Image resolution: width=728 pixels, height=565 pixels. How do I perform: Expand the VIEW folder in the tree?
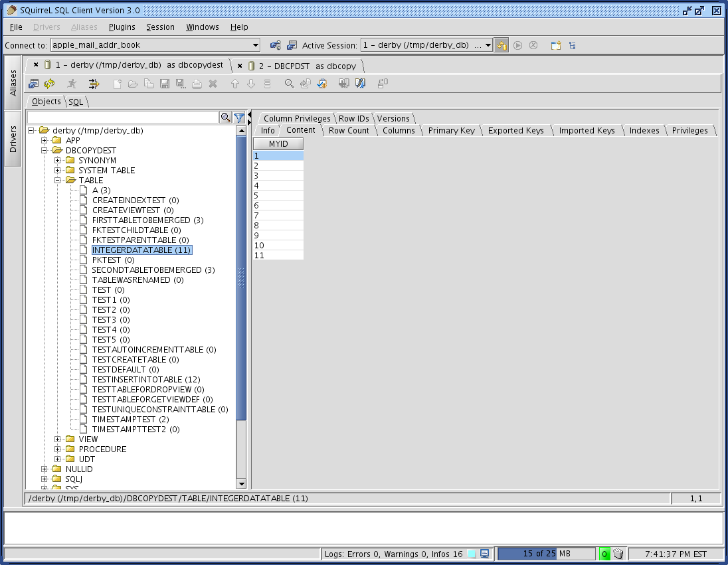click(57, 439)
